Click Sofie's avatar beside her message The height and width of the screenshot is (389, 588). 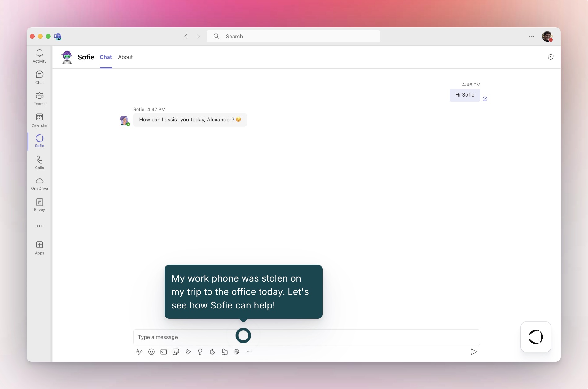point(124,120)
